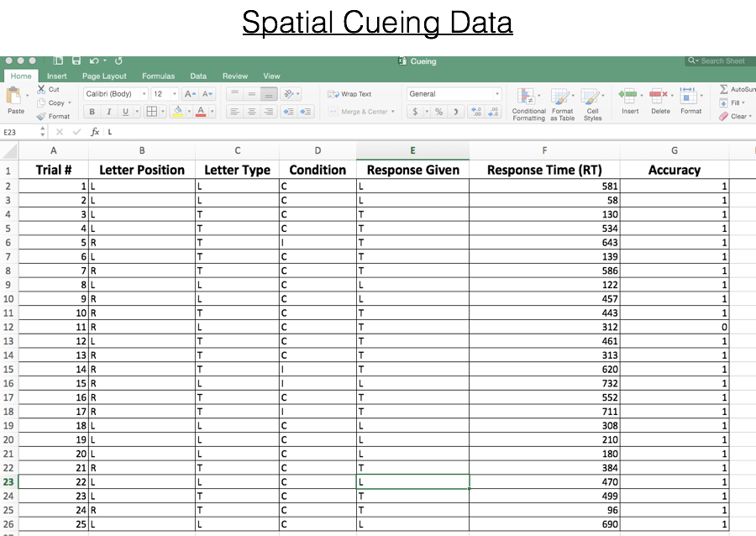Viewport: 756px width, 536px height.
Task: Click the Delete cells icon
Action: 658,95
